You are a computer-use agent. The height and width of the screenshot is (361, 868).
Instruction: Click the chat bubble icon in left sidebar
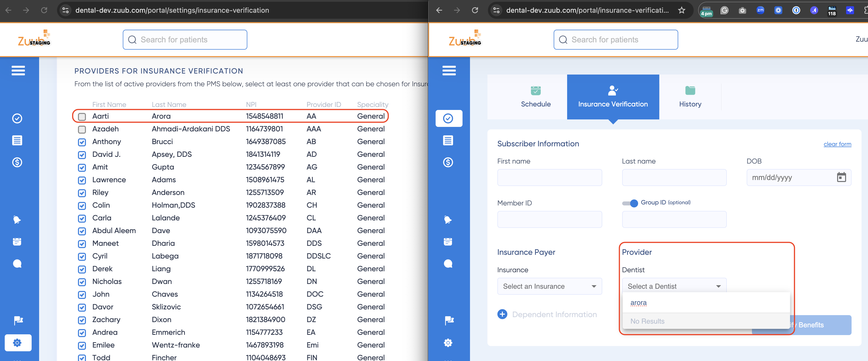pos(17,264)
